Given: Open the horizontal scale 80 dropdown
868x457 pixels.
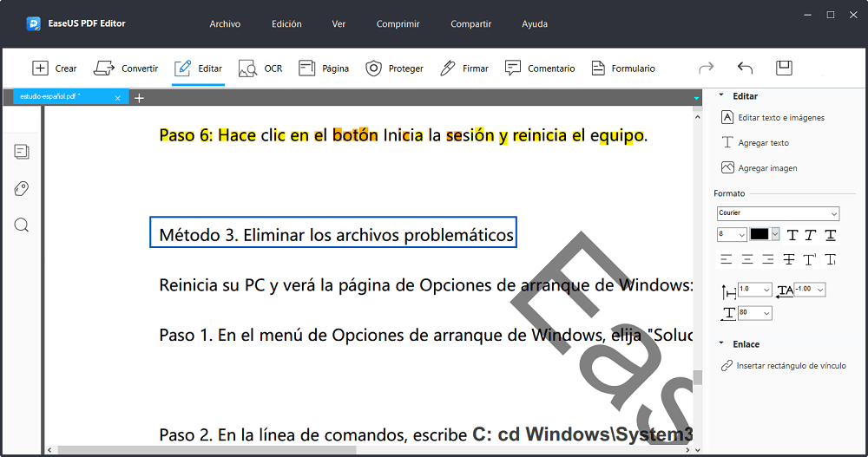Looking at the screenshot, I should point(755,313).
